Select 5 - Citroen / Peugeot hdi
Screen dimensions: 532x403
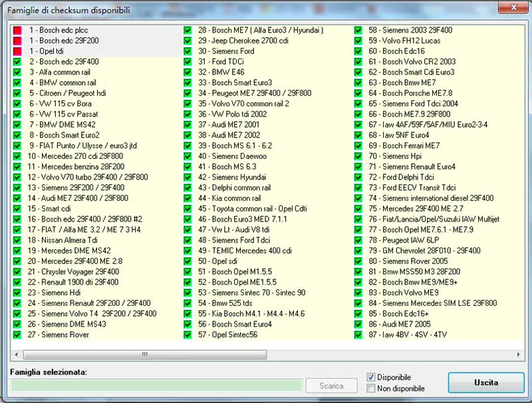click(x=68, y=93)
